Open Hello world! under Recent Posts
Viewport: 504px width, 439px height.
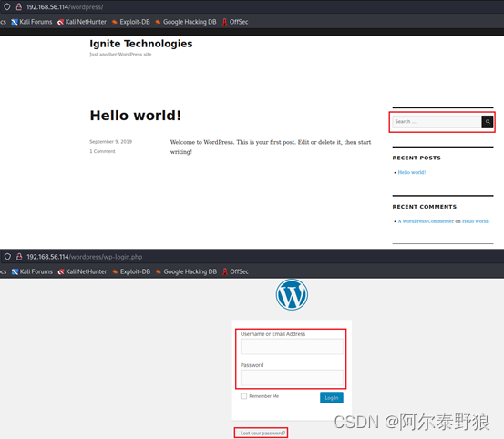click(x=412, y=172)
